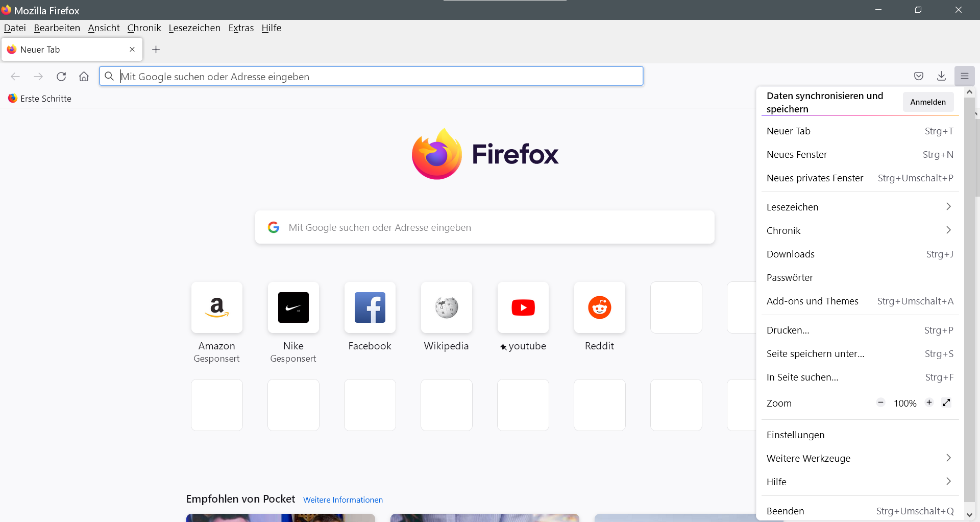This screenshot has height=522, width=980.
Task: Open the Lesezeichen menu in menu bar
Action: coord(194,28)
